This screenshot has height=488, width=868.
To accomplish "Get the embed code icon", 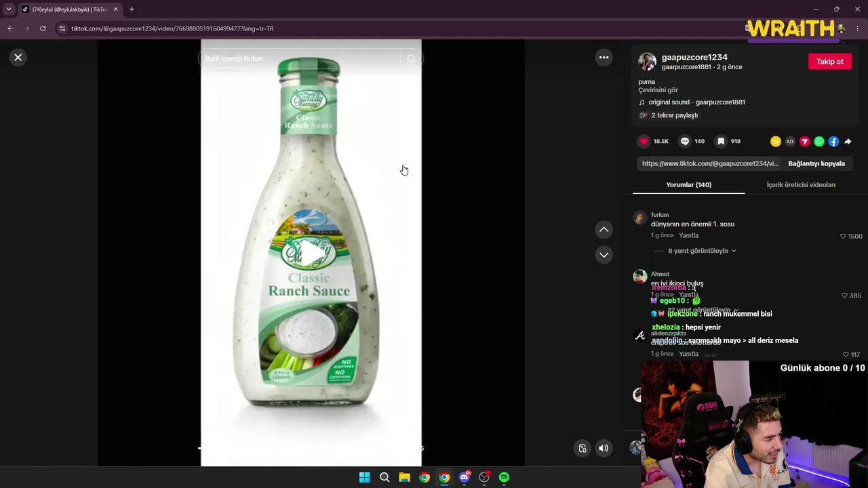I will coord(790,142).
